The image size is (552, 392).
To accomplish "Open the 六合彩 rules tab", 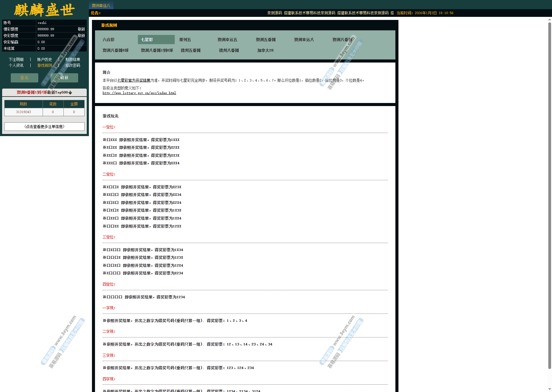I will click(108, 40).
